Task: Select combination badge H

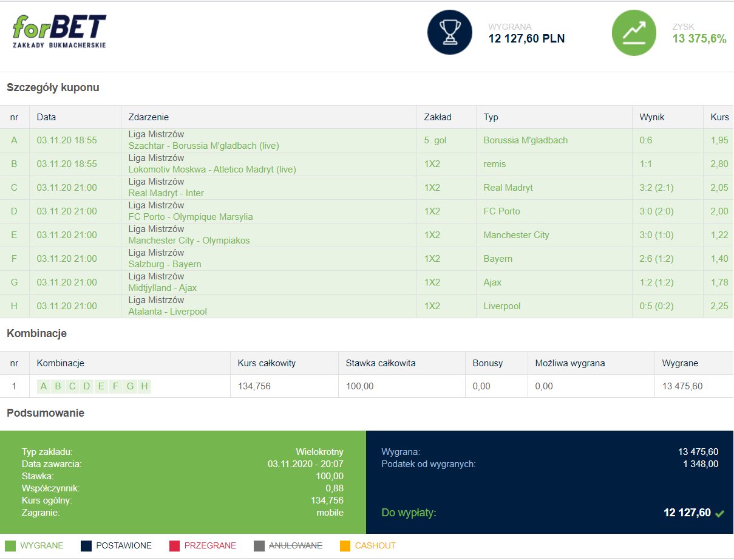Action: (x=144, y=386)
